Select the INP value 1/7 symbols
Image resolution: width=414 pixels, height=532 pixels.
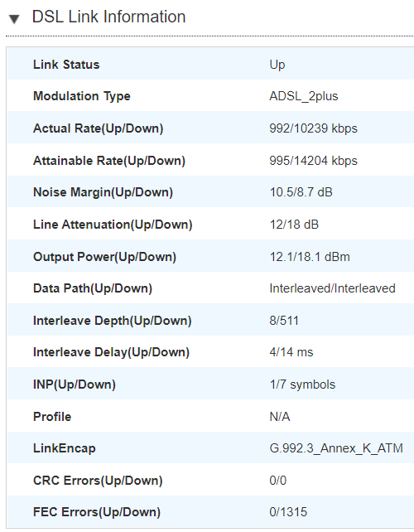pyautogui.click(x=302, y=384)
